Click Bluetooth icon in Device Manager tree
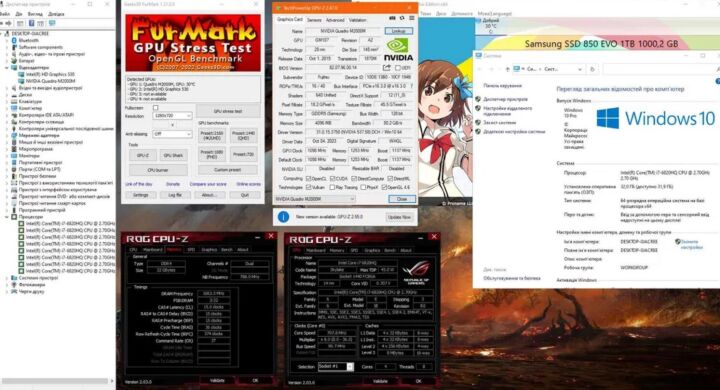The width and height of the screenshot is (720, 390). tap(14, 40)
